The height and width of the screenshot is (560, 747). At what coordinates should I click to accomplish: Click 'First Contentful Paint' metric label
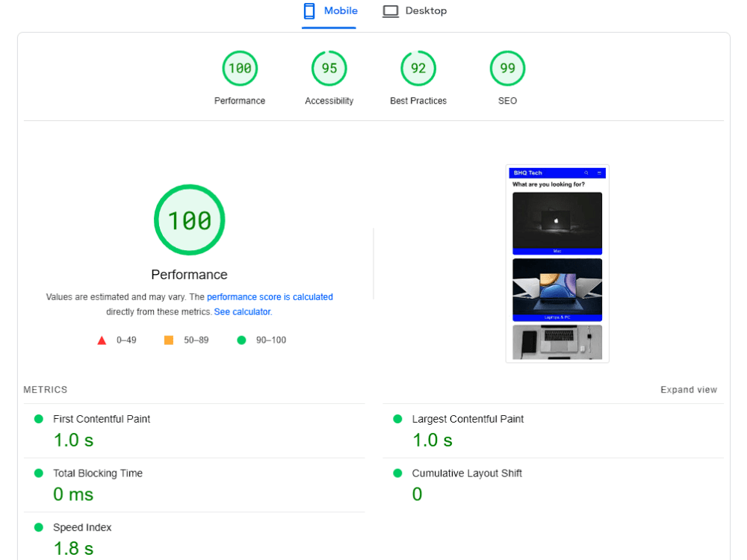(102, 419)
